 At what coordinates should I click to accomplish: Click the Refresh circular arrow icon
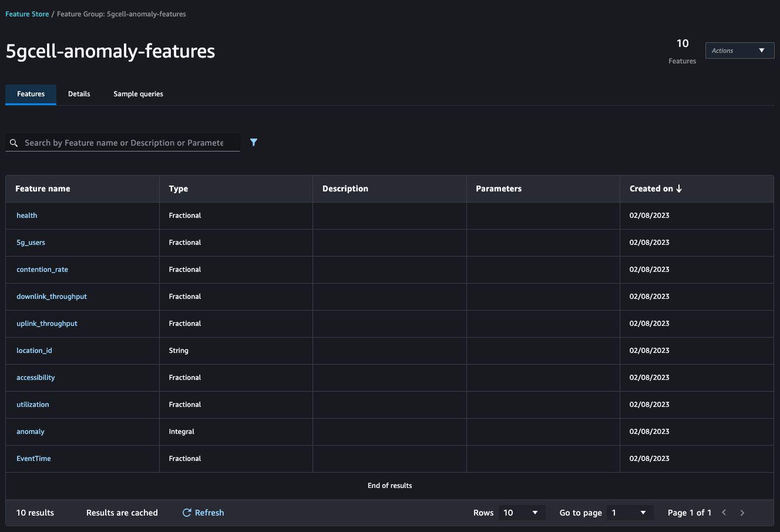click(x=187, y=513)
